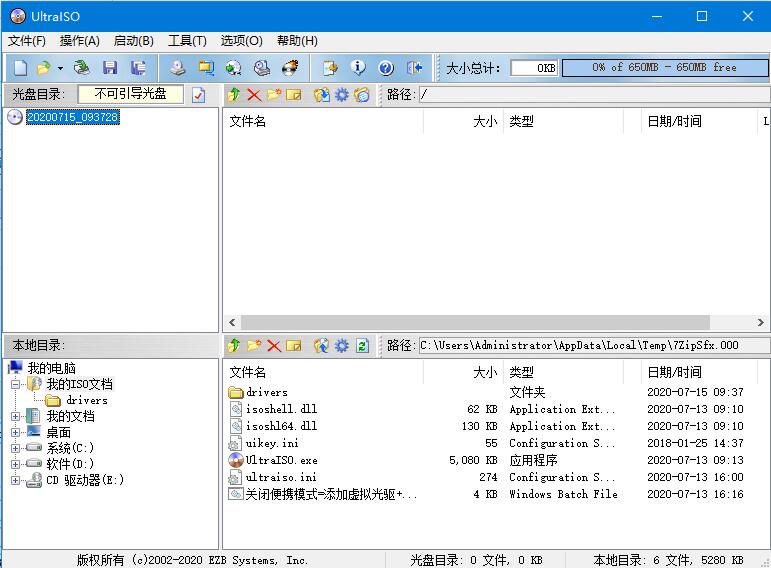The width and height of the screenshot is (771, 568).
Task: Click the last disc-pane toolbar folder icon
Action: pos(361,94)
